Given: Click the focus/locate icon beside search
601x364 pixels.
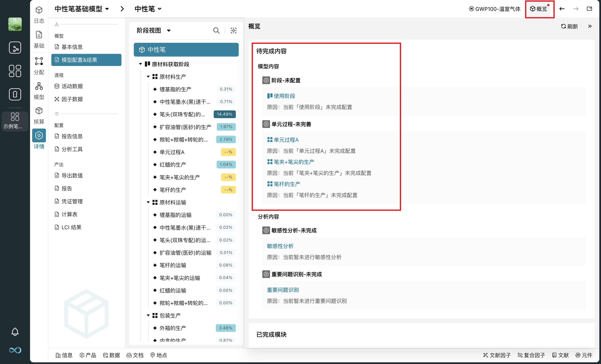Looking at the screenshot, I should (234, 30).
